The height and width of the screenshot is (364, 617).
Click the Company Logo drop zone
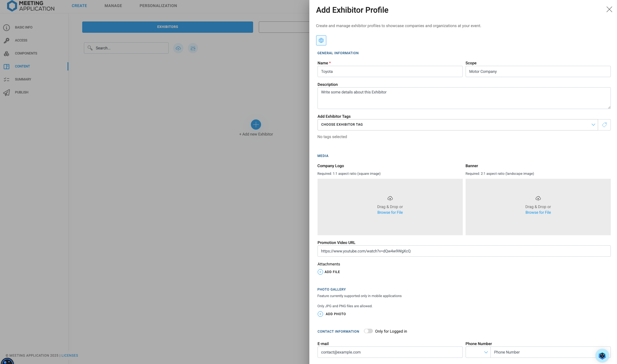pos(390,207)
